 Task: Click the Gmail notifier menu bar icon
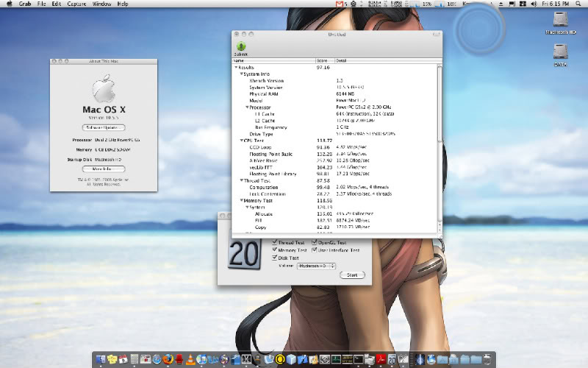tap(339, 4)
